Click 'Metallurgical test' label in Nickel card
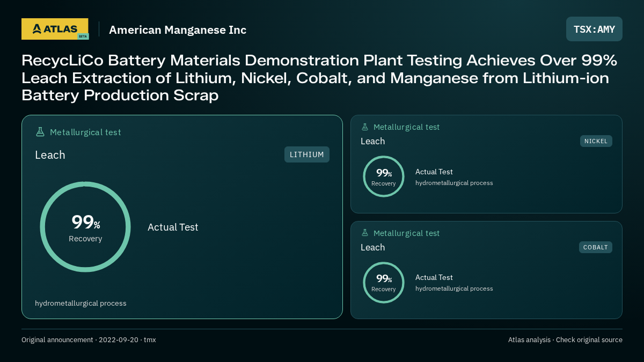The height and width of the screenshot is (362, 644). 406,127
